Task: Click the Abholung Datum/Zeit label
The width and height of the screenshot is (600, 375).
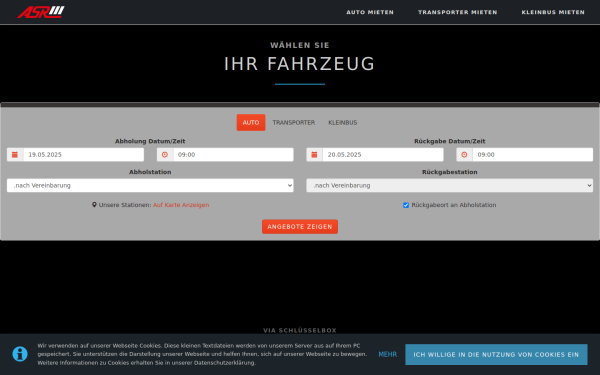Action: pyautogui.click(x=150, y=141)
